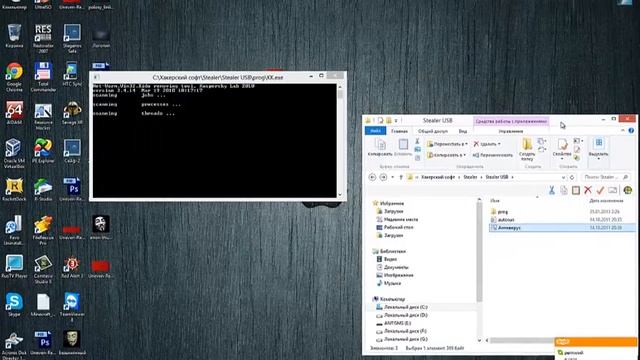Select the Red Alert 3 game icon
640x360 pixels.
coord(72,267)
